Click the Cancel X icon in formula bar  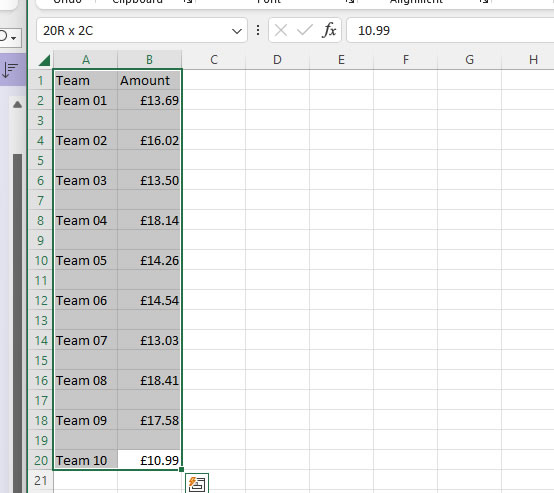(281, 30)
